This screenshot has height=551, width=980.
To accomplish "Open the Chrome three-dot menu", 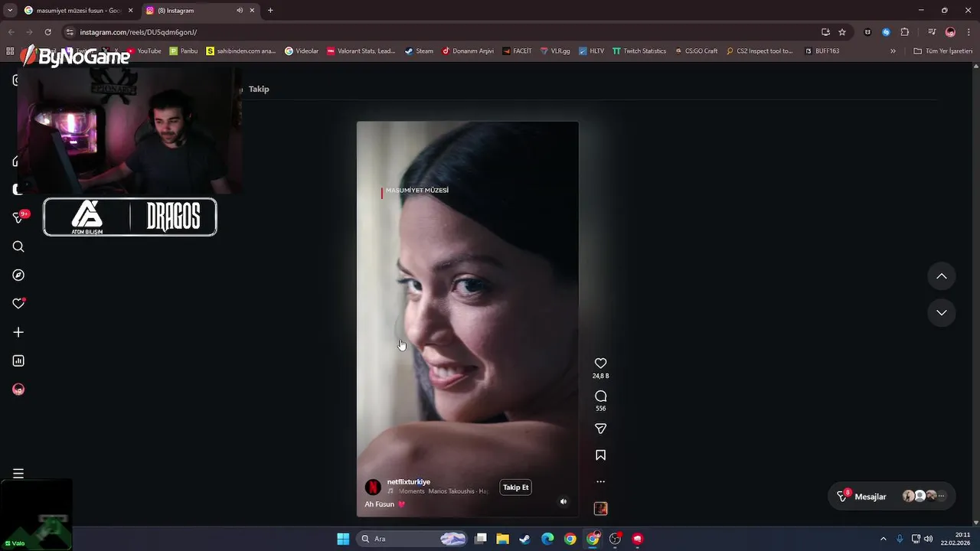I will [x=968, y=32].
